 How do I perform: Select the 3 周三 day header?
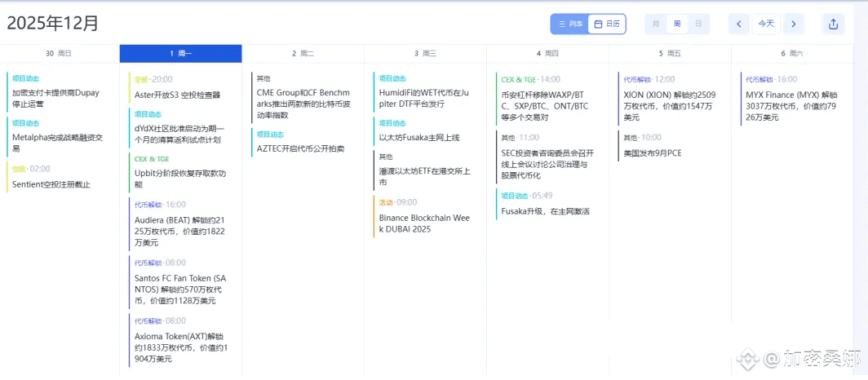[425, 54]
